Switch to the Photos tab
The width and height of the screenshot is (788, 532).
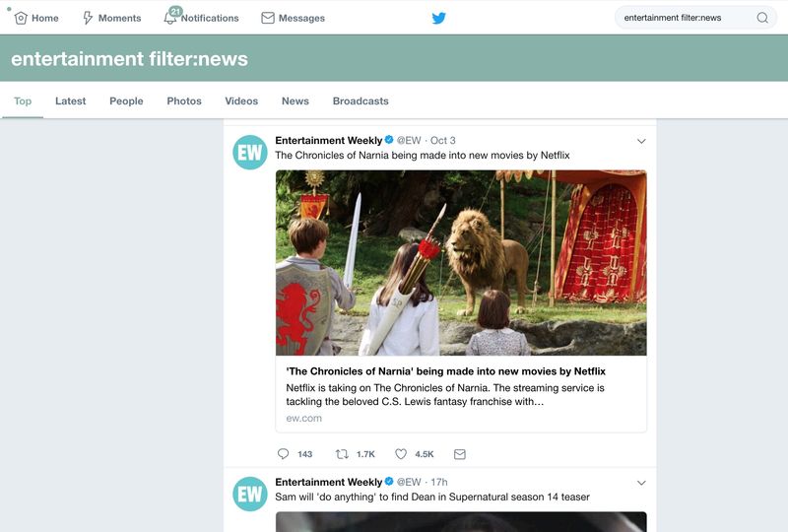184,101
